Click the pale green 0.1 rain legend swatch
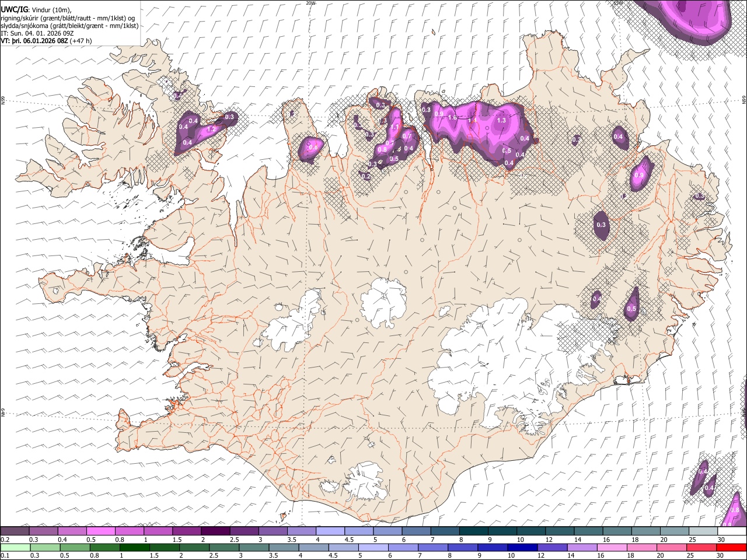Viewport: 747px width, 560px height. [15, 547]
